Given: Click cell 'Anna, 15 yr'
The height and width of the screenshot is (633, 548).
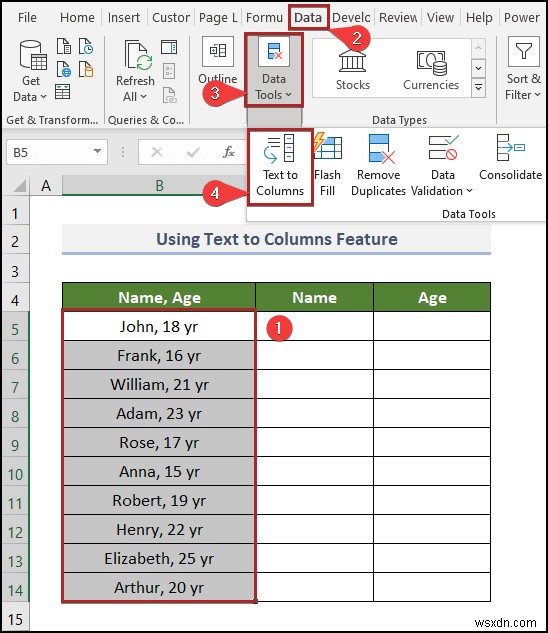Looking at the screenshot, I should (159, 472).
